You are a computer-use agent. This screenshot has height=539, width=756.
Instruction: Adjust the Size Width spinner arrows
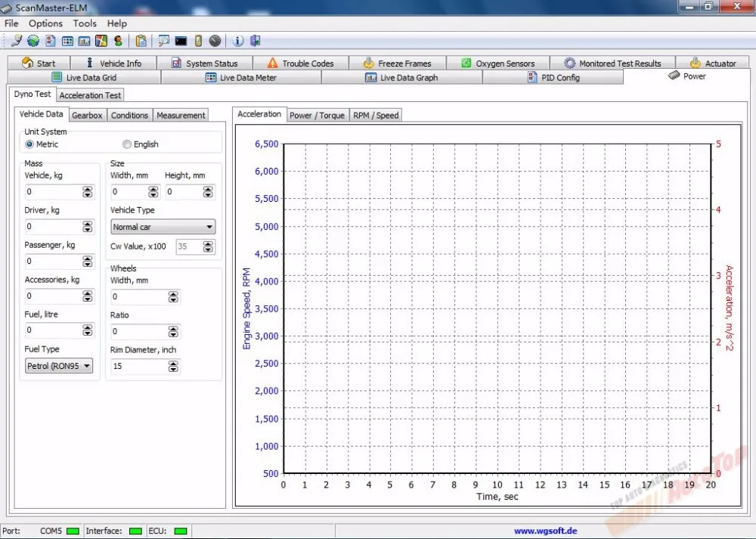tap(153, 192)
